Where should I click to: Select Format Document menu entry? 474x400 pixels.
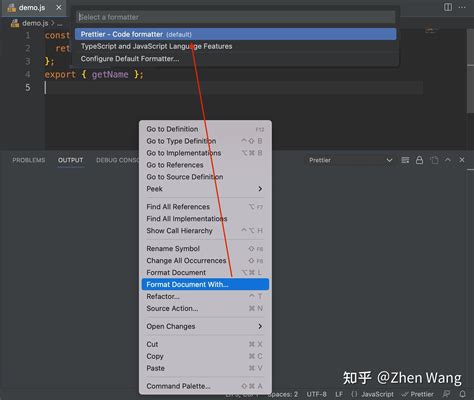tap(205, 273)
